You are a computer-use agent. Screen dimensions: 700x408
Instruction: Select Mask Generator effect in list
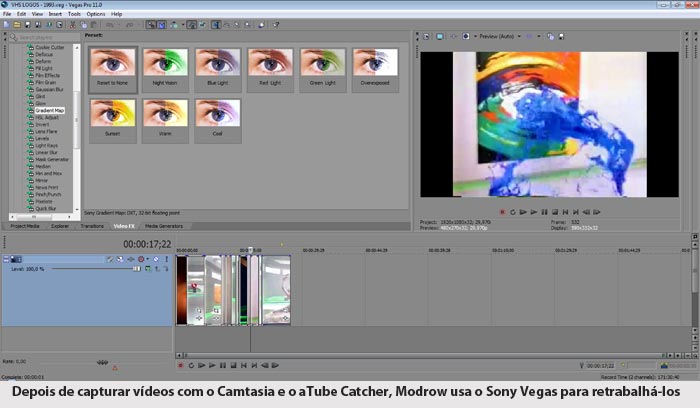tap(52, 159)
